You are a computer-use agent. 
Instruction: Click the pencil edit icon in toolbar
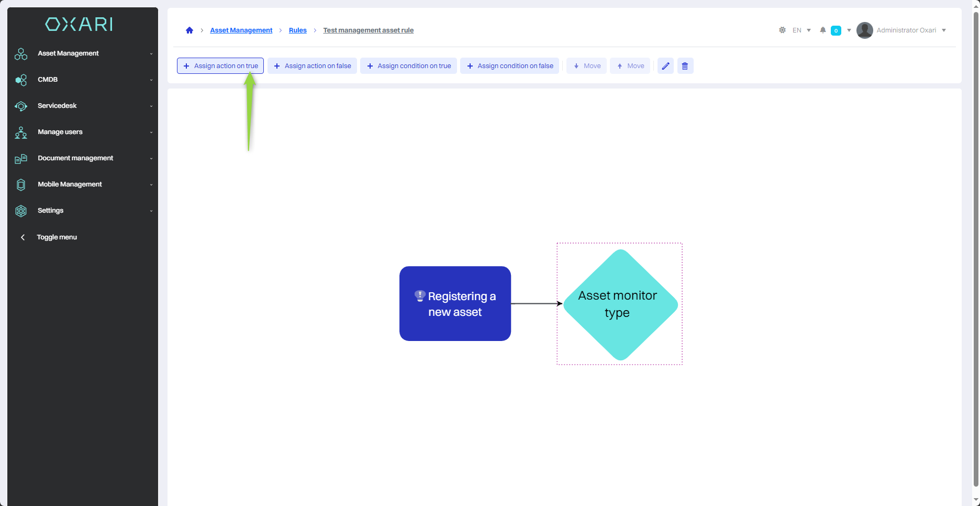665,66
